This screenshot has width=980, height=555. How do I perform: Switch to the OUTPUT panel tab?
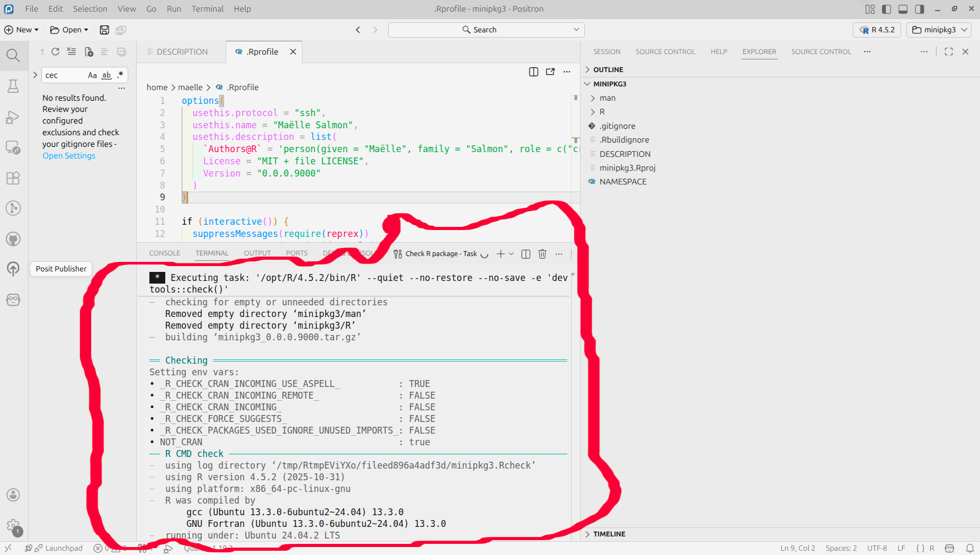pos(257,253)
